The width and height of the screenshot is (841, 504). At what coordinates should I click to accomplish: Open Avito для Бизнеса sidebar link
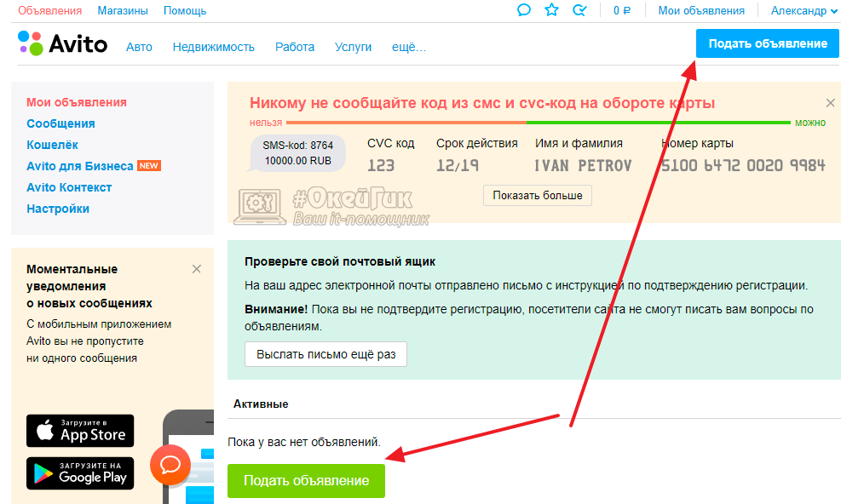80,166
